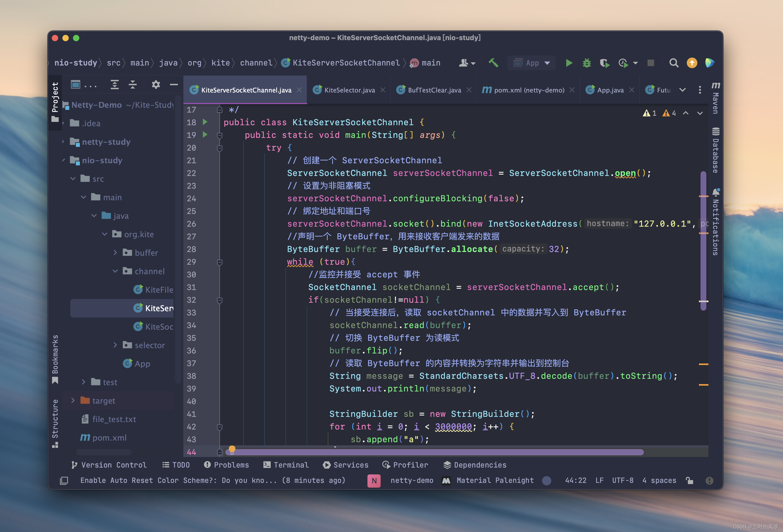Open the Dependencies tool window
Viewport: 783px width, 532px height.
click(x=475, y=465)
